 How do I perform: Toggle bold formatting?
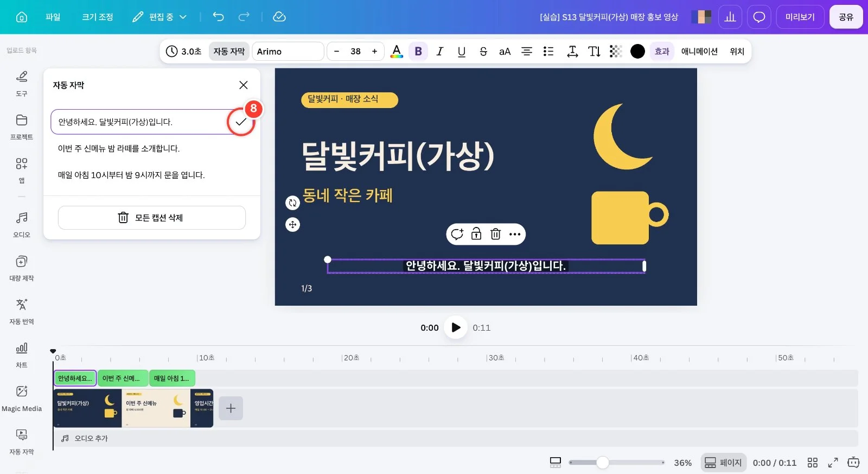click(x=418, y=51)
